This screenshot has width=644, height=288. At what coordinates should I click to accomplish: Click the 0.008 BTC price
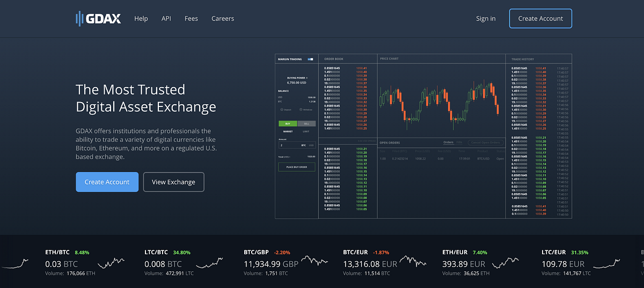[x=164, y=264]
